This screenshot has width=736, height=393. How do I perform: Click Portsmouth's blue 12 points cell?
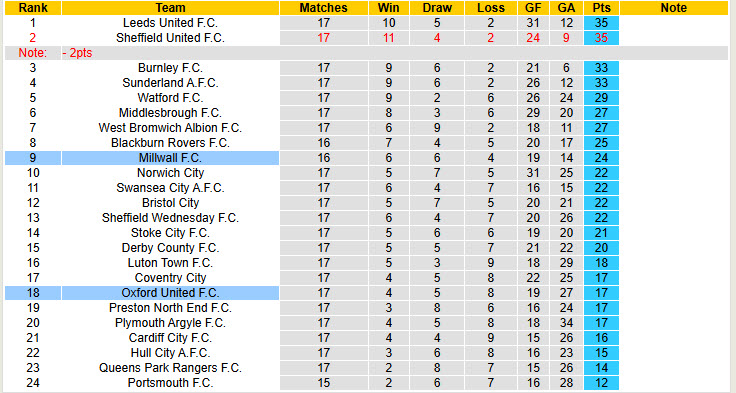point(601,383)
